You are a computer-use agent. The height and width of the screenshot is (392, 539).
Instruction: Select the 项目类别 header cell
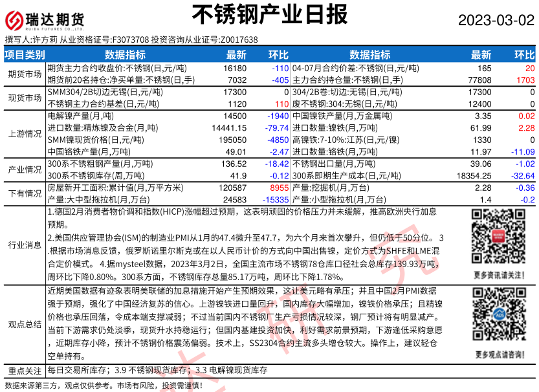[x=25, y=55]
